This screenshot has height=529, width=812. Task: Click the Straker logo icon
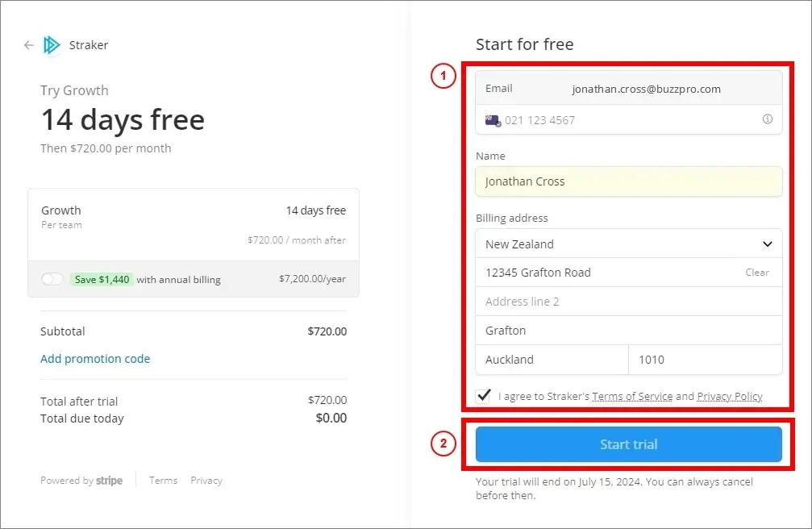pos(52,45)
